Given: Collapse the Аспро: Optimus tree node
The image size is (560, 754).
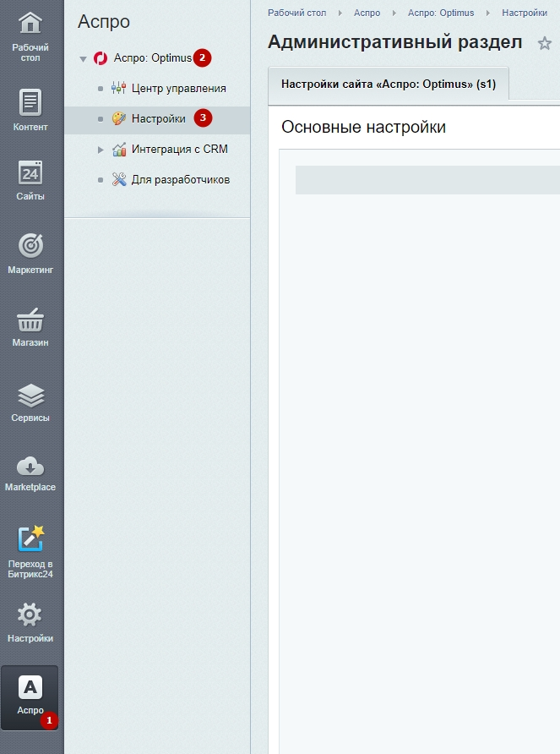Looking at the screenshot, I should pos(83,58).
